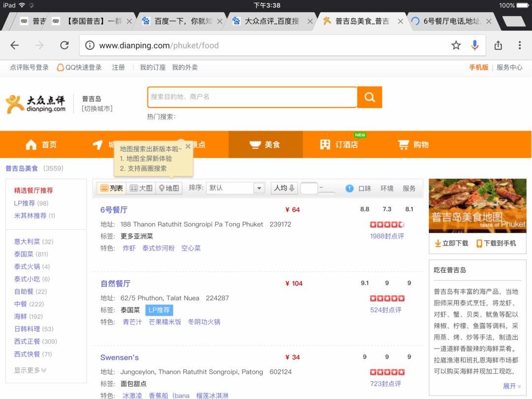Click the home icon for 首页

click(31, 144)
